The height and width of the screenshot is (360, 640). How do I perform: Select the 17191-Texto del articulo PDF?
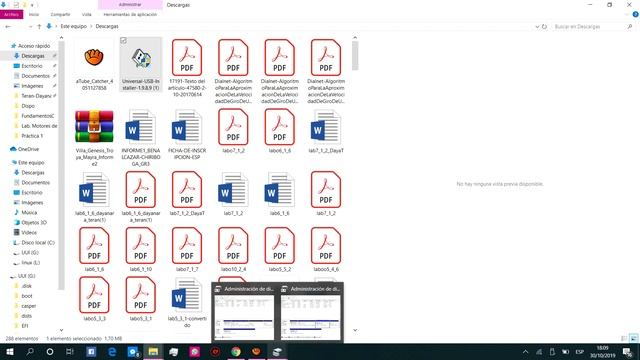point(187,69)
